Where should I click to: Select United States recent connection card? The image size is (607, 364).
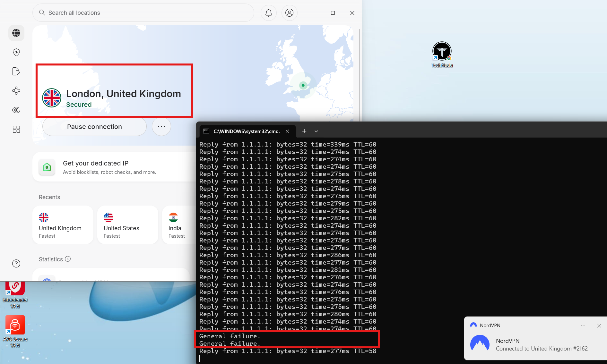[x=128, y=225]
